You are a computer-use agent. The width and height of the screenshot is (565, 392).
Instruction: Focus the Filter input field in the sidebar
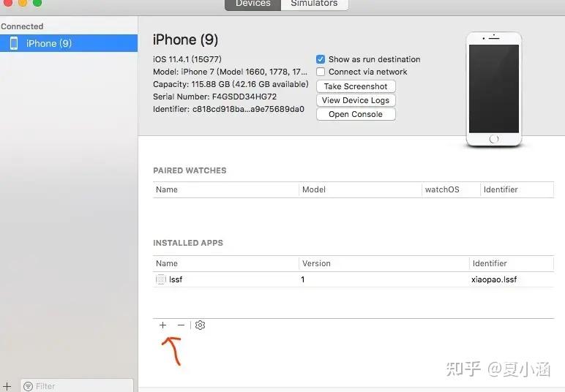(x=77, y=386)
